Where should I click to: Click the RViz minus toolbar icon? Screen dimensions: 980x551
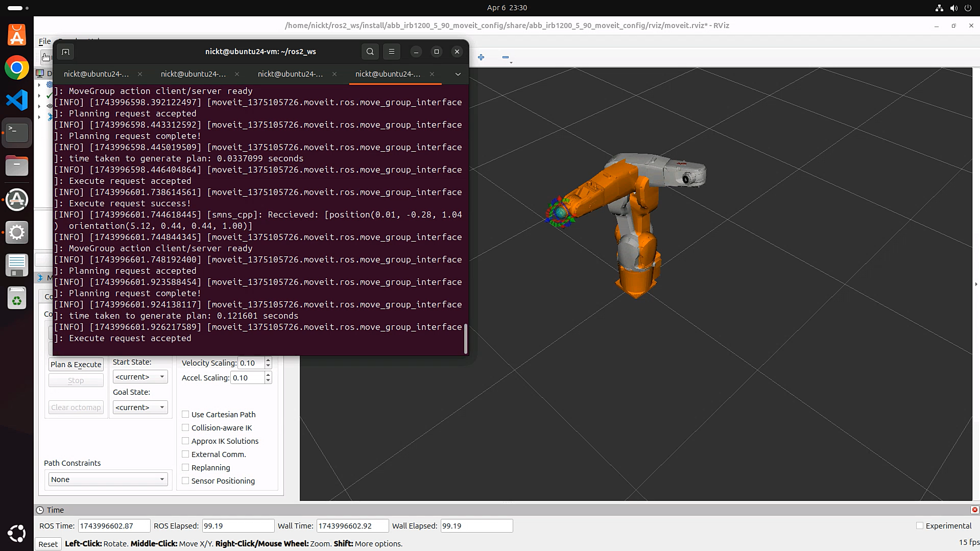click(505, 57)
